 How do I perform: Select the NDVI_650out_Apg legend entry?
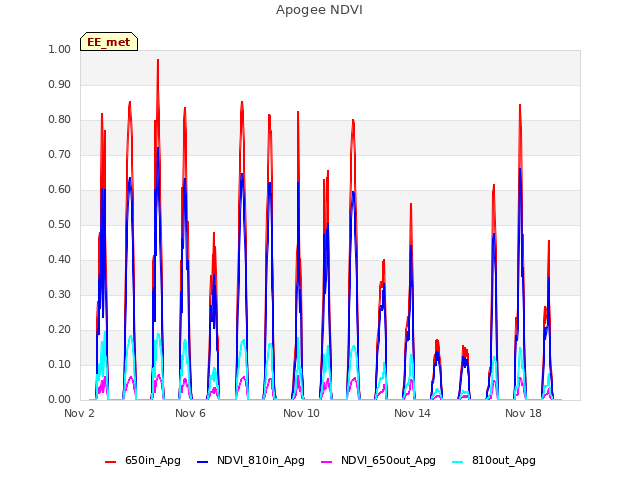click(378, 460)
